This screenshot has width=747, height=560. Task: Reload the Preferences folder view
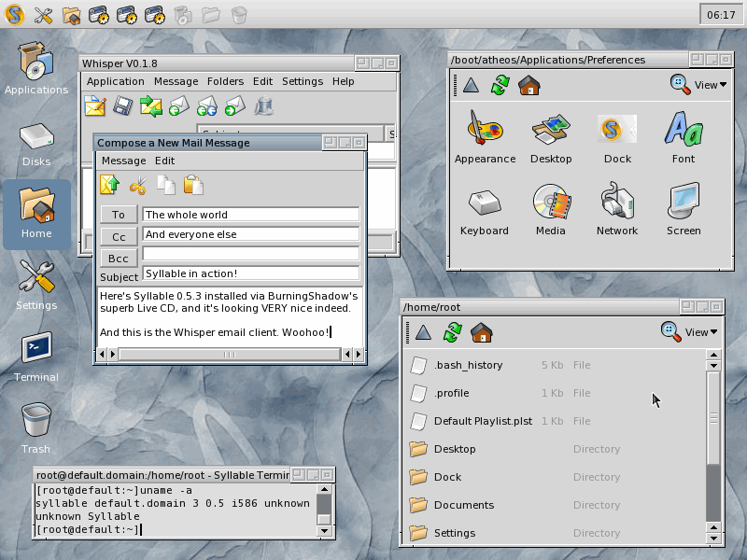click(500, 85)
